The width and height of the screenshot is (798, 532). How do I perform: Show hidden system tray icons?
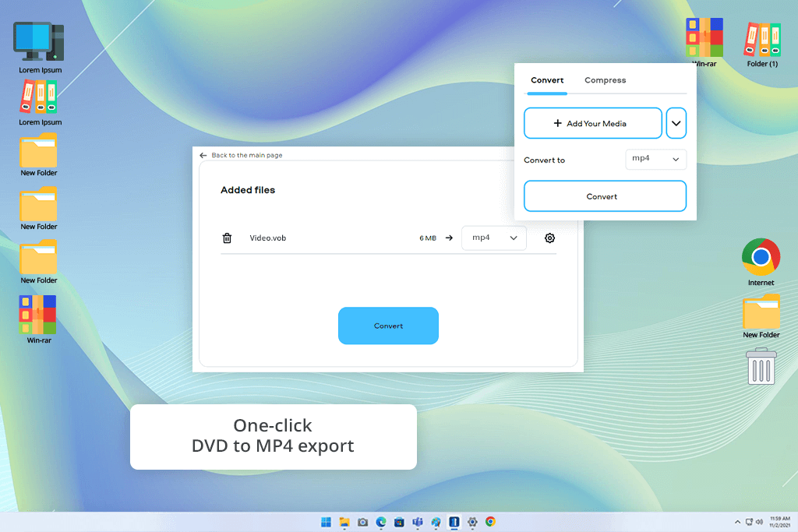(737, 522)
